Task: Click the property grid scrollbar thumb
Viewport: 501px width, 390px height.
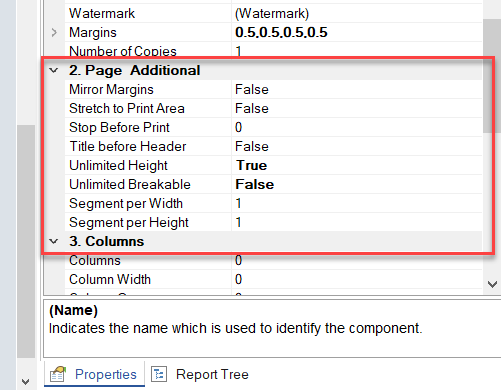Action: pos(492,76)
